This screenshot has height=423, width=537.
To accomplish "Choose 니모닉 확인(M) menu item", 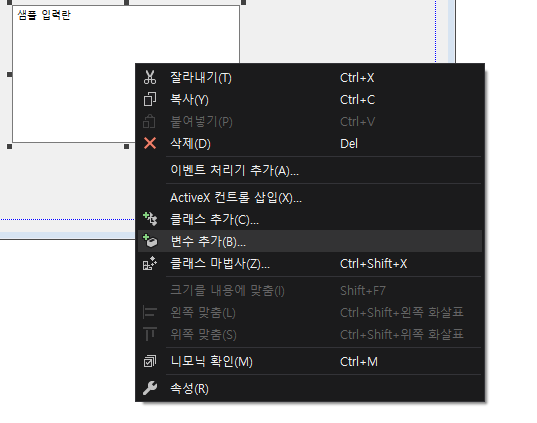I will click(x=310, y=361).
